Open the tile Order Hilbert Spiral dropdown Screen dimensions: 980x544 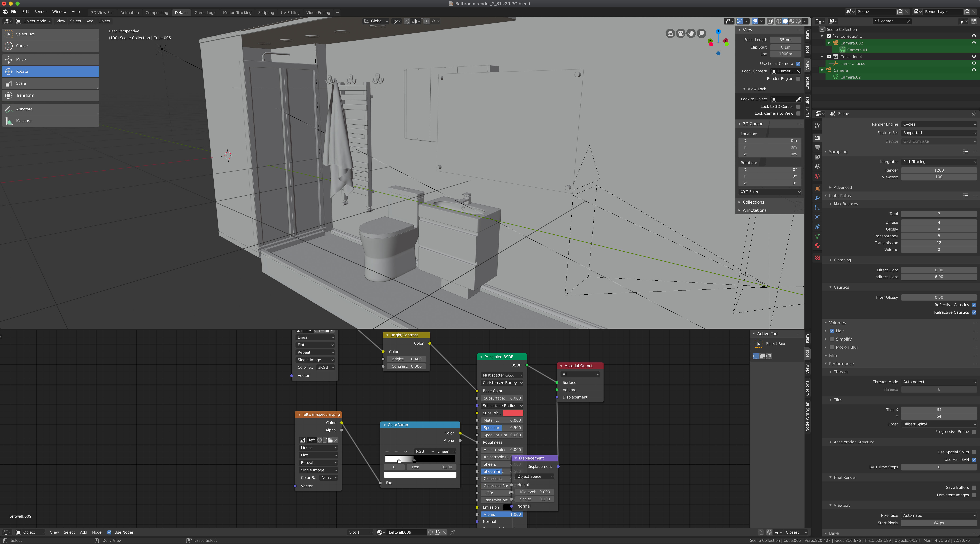pyautogui.click(x=939, y=424)
